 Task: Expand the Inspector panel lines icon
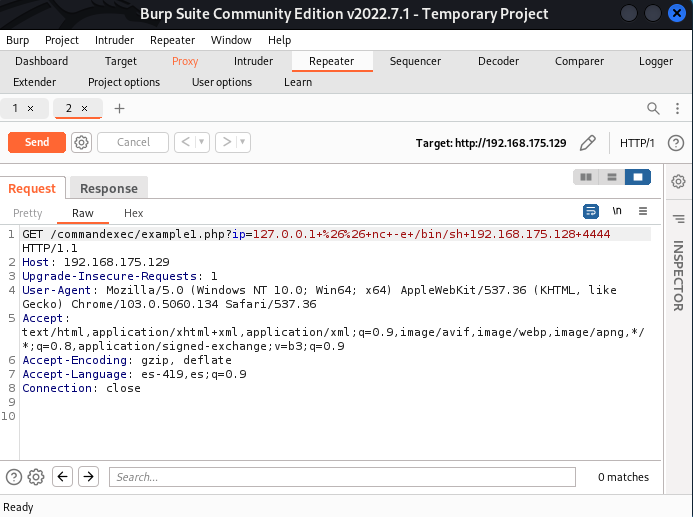click(678, 219)
